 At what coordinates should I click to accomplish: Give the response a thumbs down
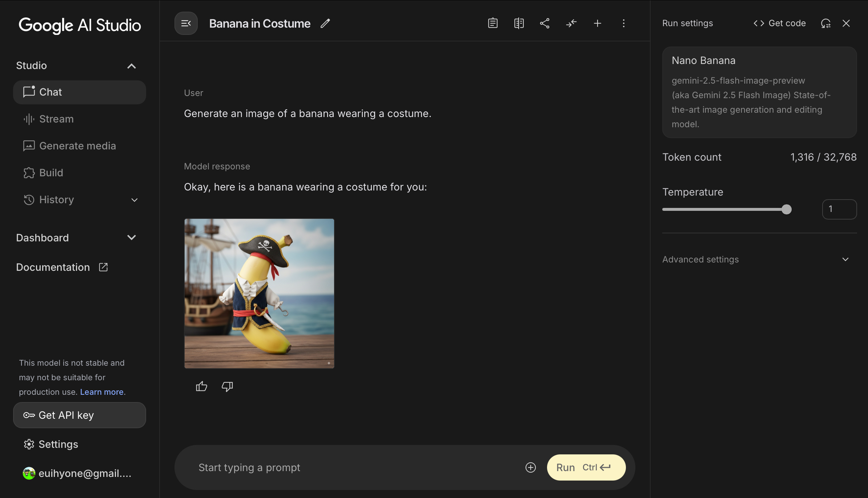click(x=227, y=386)
